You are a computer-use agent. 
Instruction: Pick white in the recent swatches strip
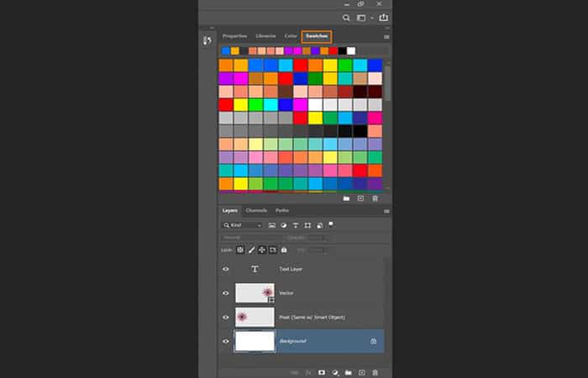pyautogui.click(x=351, y=51)
